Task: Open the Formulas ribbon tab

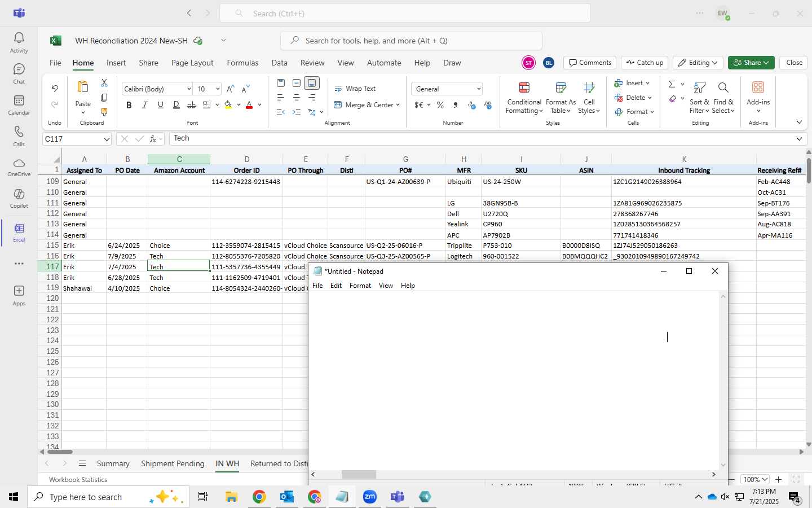Action: [x=242, y=63]
